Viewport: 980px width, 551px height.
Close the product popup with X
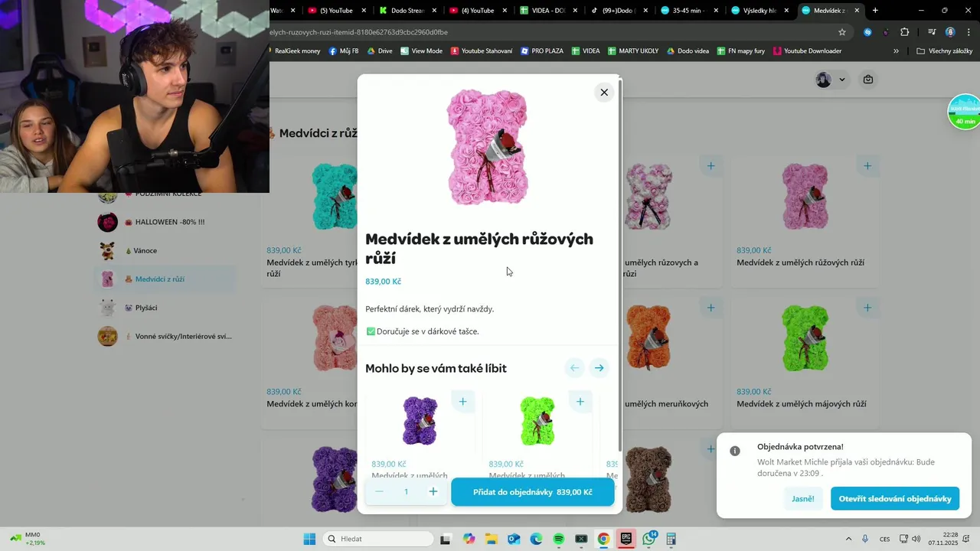604,93
